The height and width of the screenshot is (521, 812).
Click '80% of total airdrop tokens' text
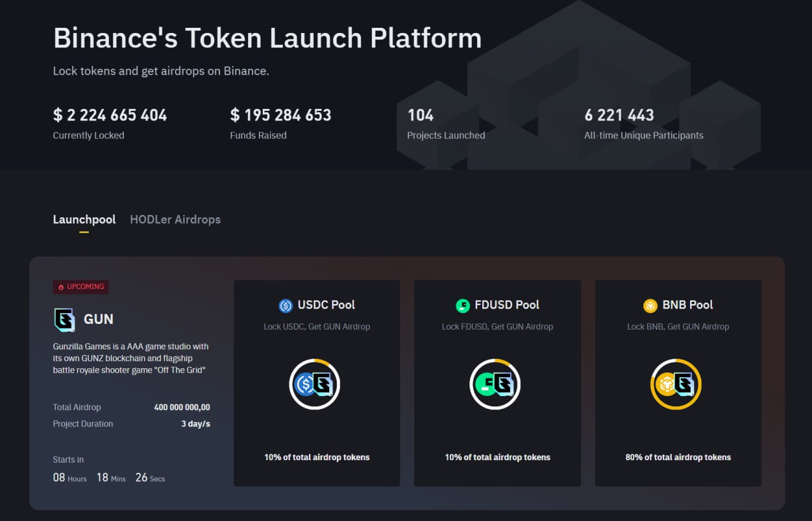(x=678, y=457)
